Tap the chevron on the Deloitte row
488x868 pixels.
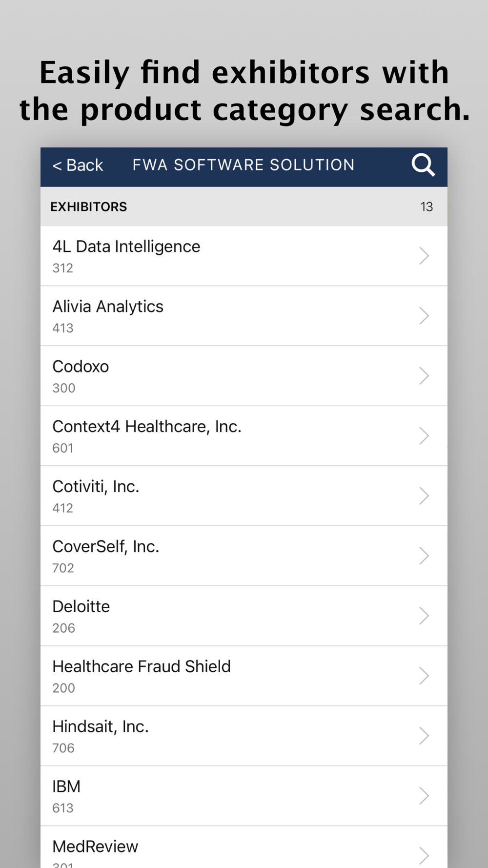(424, 616)
